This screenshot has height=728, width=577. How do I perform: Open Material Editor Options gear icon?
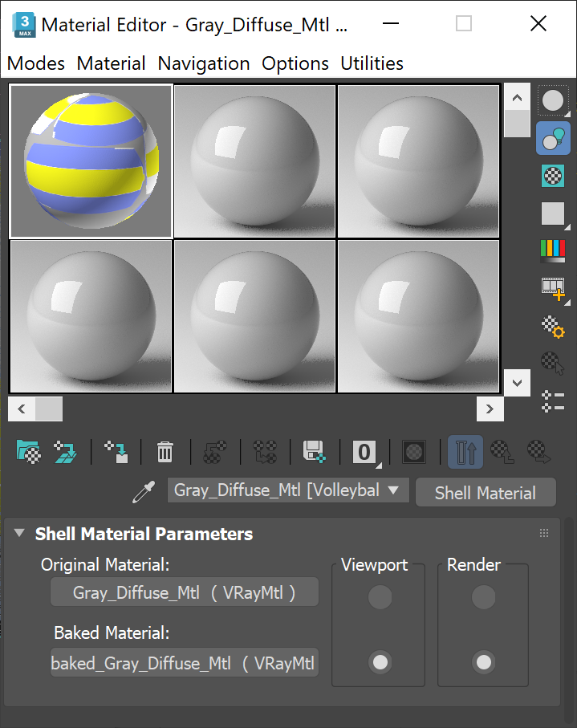(553, 327)
